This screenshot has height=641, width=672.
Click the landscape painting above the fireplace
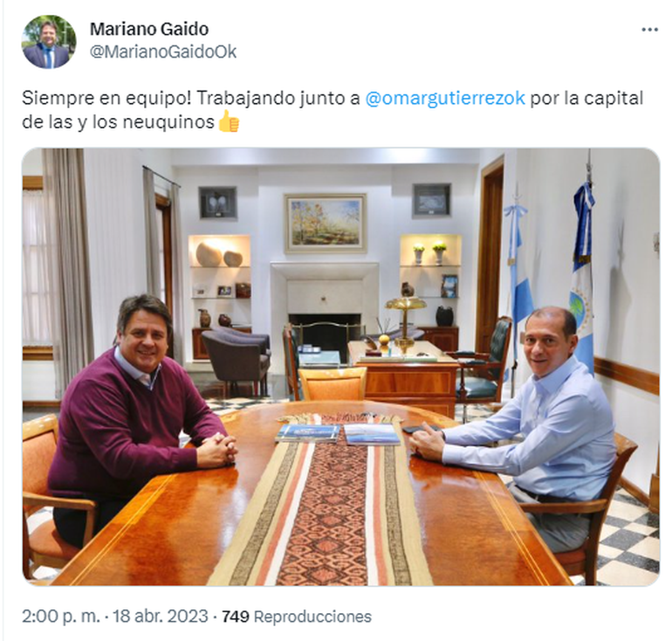pyautogui.click(x=326, y=223)
